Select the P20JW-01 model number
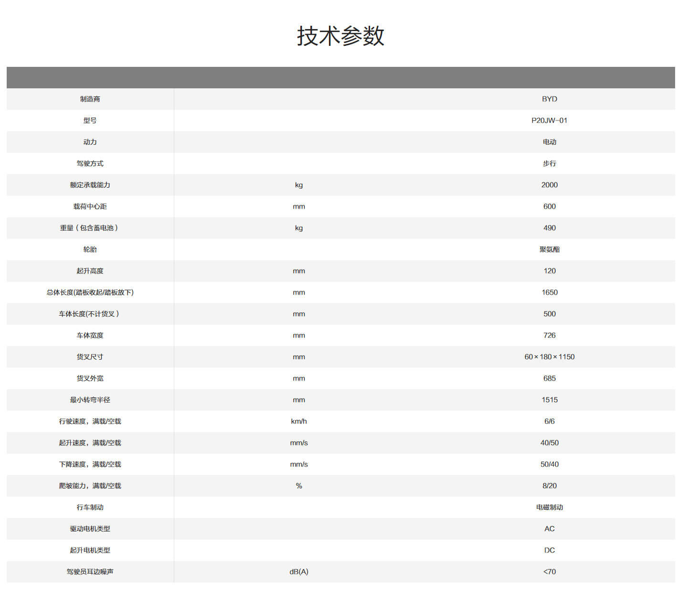The height and width of the screenshot is (616, 699). click(549, 120)
